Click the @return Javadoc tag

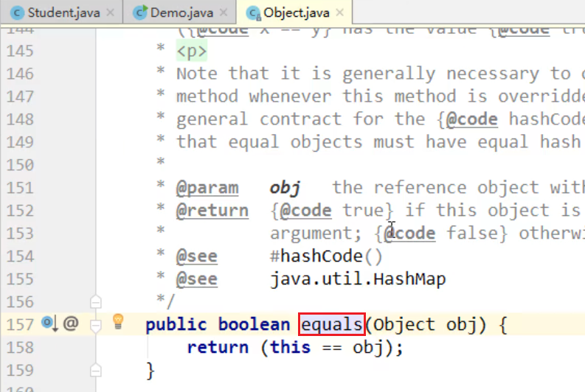coord(212,211)
